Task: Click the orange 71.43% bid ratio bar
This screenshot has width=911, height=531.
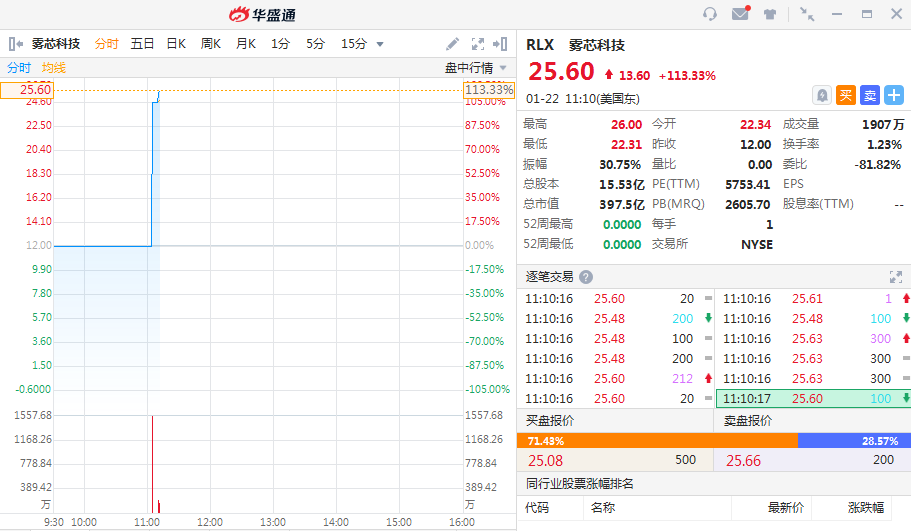Action: click(657, 440)
